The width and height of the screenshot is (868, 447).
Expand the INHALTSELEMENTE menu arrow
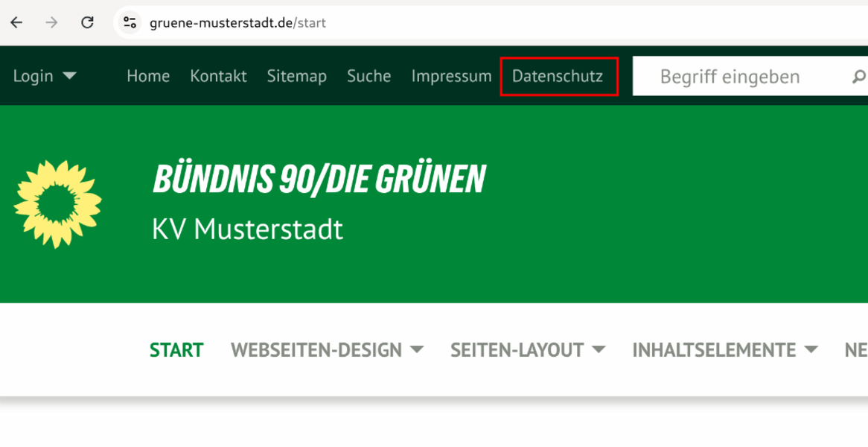point(811,349)
